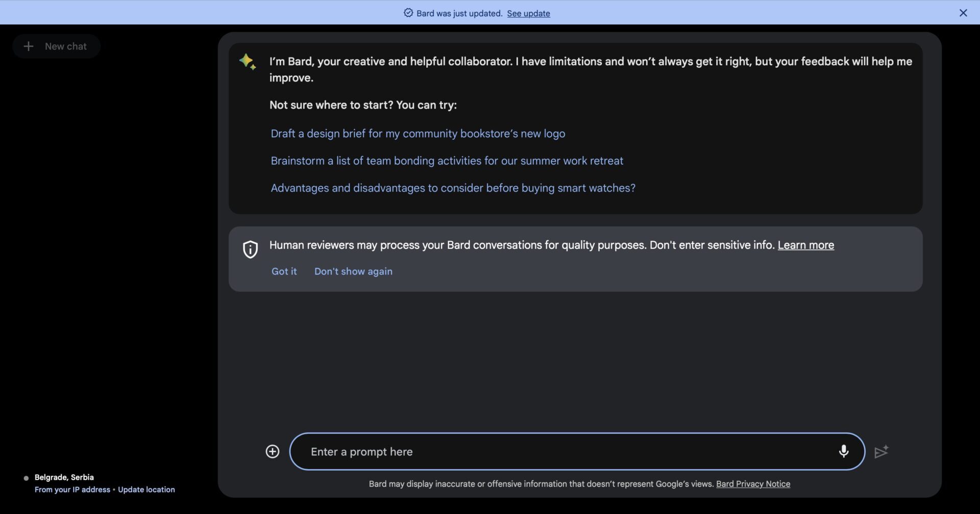Click the privacy shield icon
This screenshot has width=980, height=514.
250,249
